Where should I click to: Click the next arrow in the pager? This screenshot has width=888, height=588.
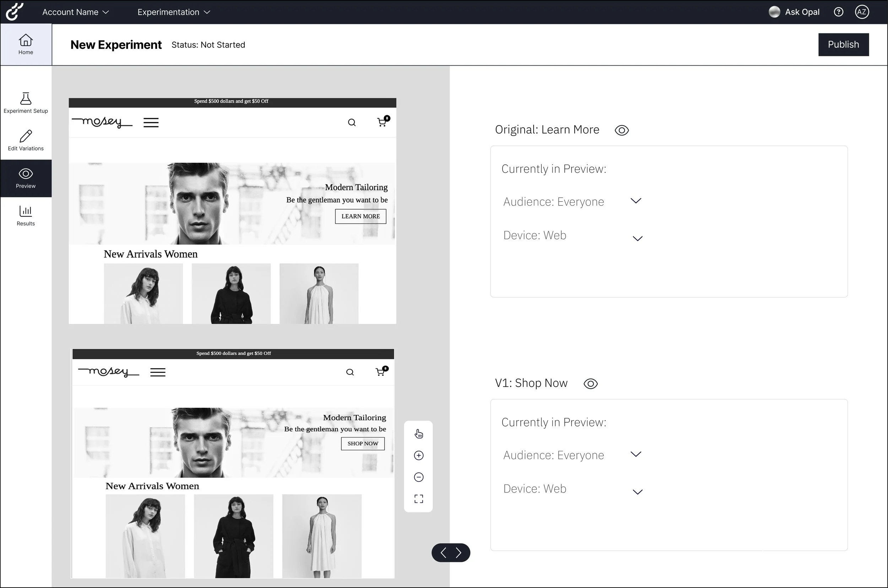(x=458, y=553)
